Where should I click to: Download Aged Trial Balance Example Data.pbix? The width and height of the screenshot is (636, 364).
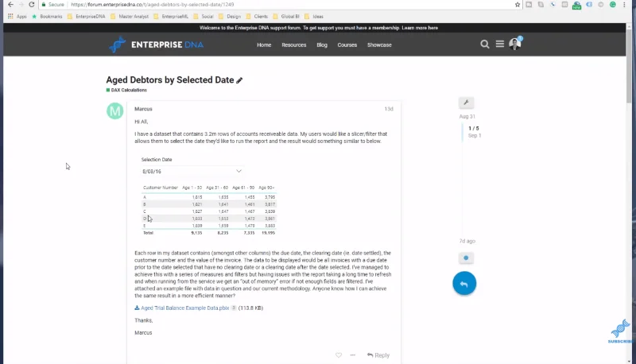click(185, 308)
